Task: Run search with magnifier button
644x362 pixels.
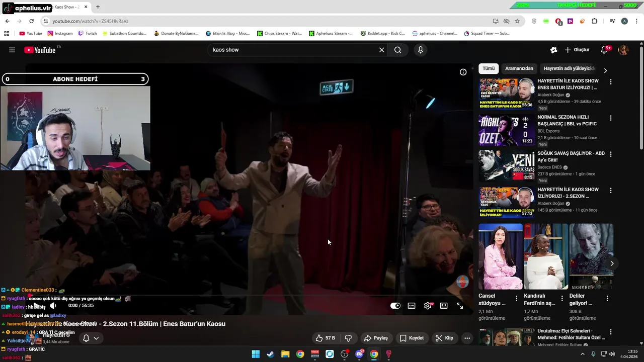Action: tap(398, 50)
